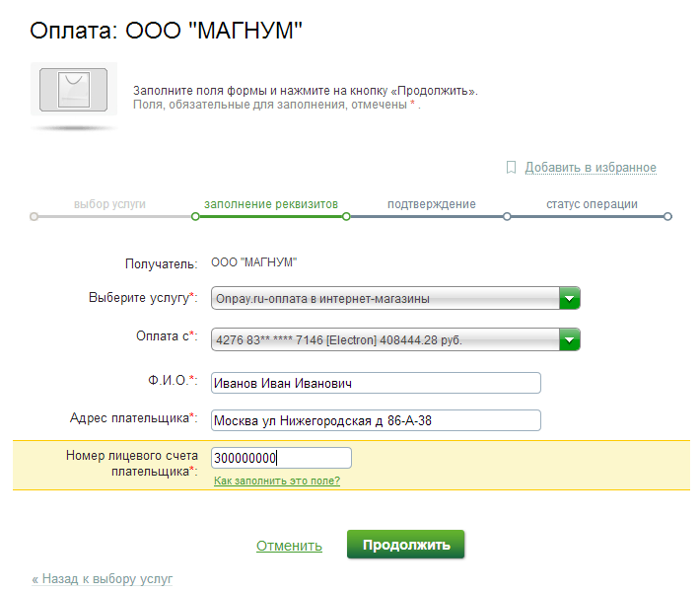The width and height of the screenshot is (700, 593).
Task: Click the Получатель: label
Action: (x=161, y=263)
